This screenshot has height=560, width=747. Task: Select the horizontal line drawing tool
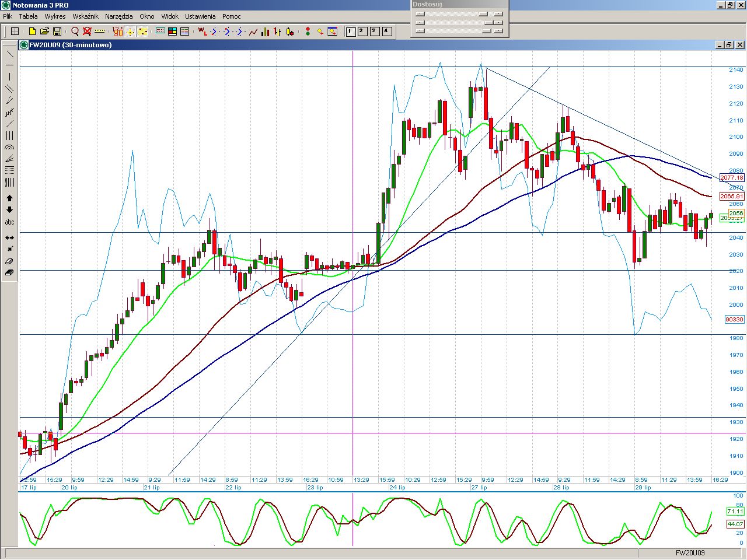click(9, 65)
